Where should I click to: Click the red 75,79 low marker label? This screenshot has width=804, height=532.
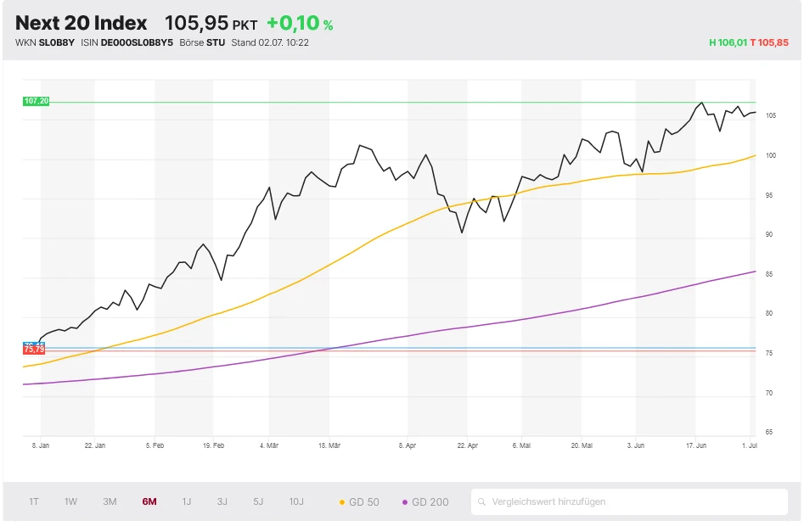click(x=35, y=348)
